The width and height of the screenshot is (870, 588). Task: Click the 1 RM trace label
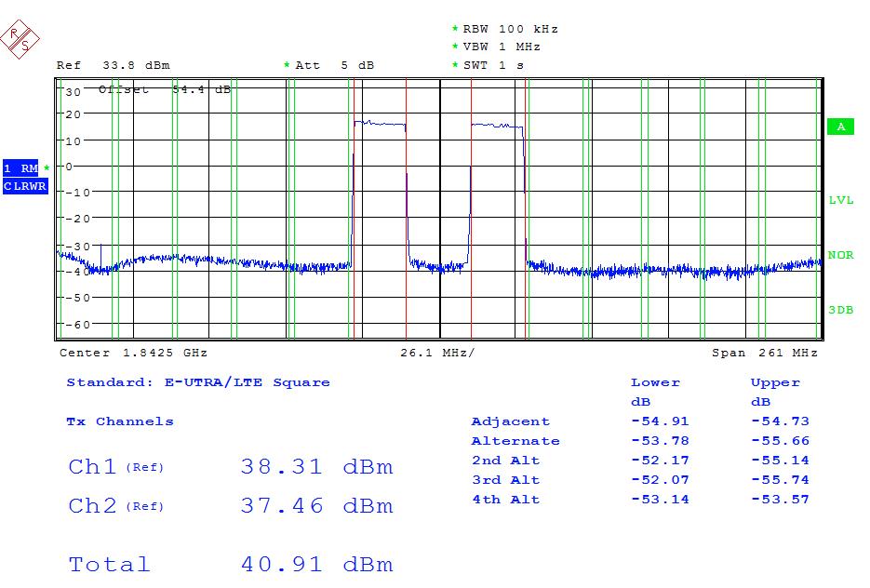pyautogui.click(x=20, y=168)
